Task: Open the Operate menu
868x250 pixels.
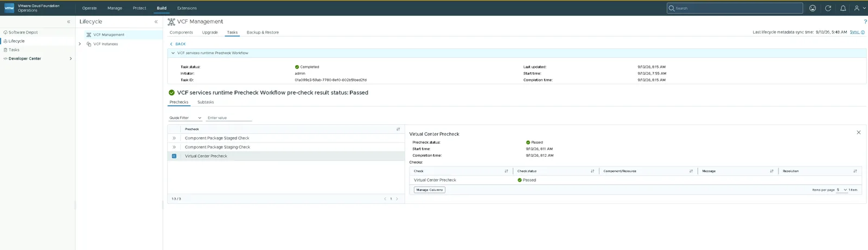Action: 90,8
